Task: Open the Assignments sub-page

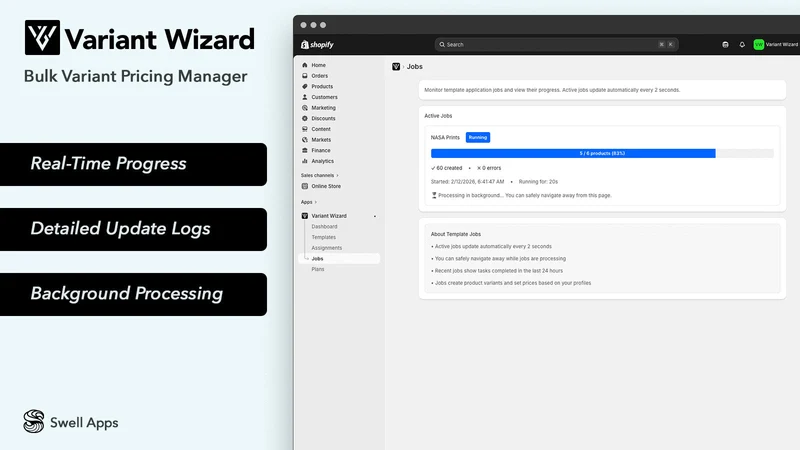Action: (x=327, y=248)
